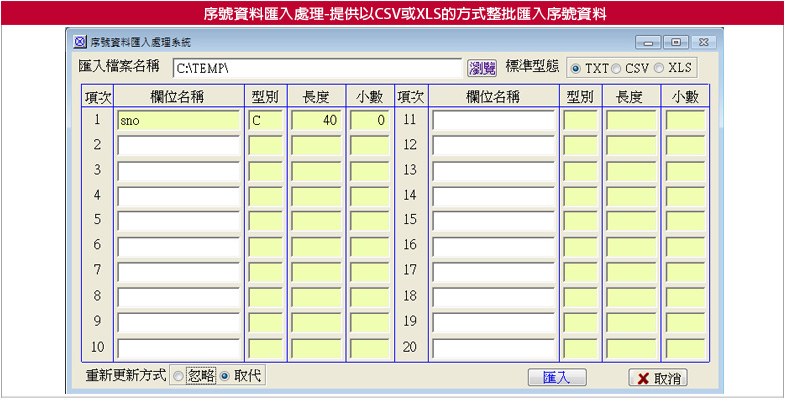Click the import file name path field

pyautogui.click(x=316, y=69)
